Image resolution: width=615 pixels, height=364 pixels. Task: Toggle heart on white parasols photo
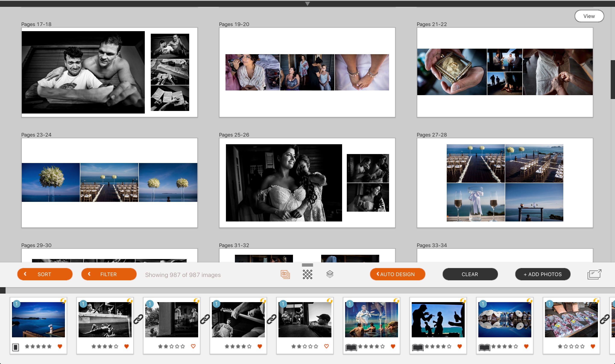pyautogui.click(x=526, y=346)
